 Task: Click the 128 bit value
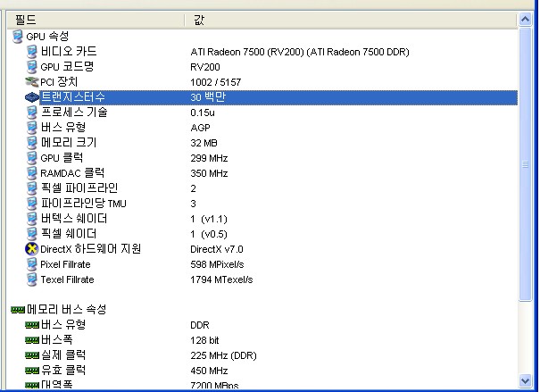204,340
